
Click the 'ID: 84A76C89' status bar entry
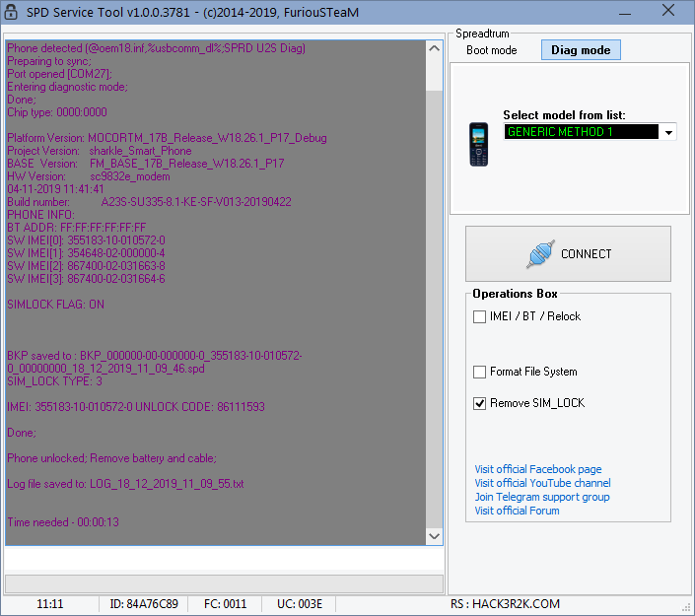pyautogui.click(x=144, y=604)
